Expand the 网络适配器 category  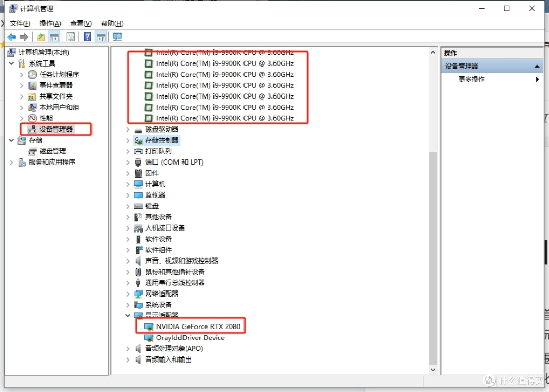pyautogui.click(x=128, y=293)
